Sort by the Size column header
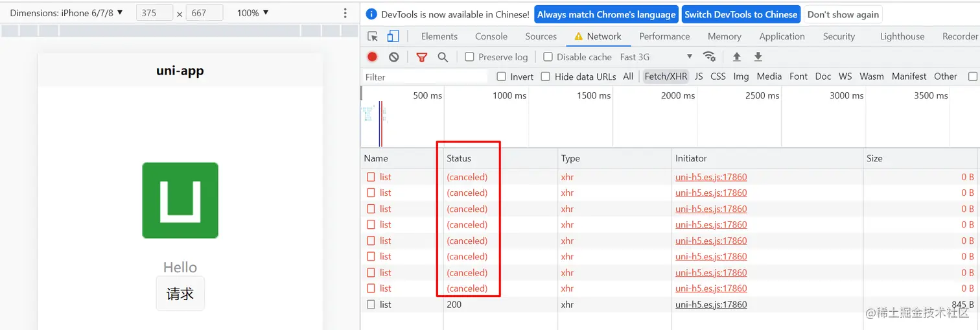 click(921, 158)
